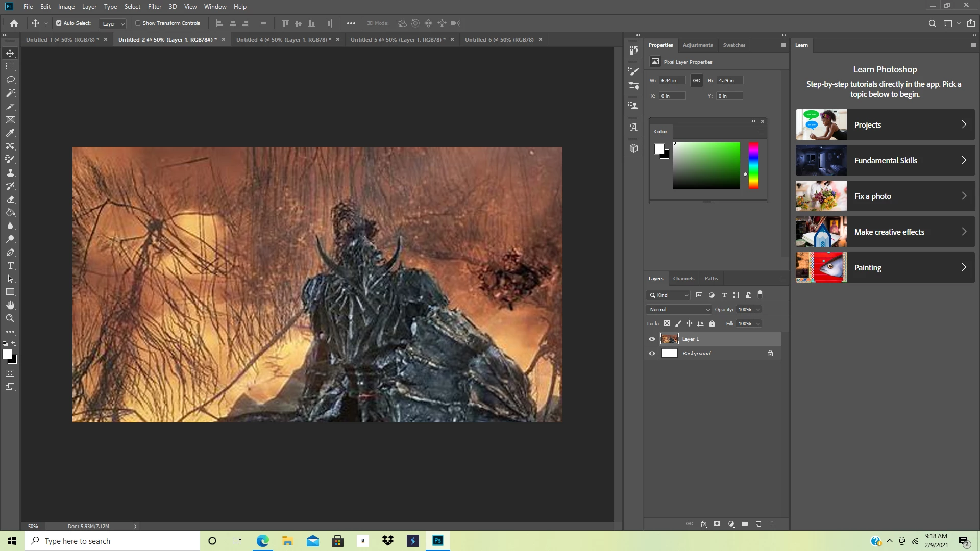The image size is (980, 551).
Task: Open the Fix a photo tutorial
Action: (x=885, y=196)
